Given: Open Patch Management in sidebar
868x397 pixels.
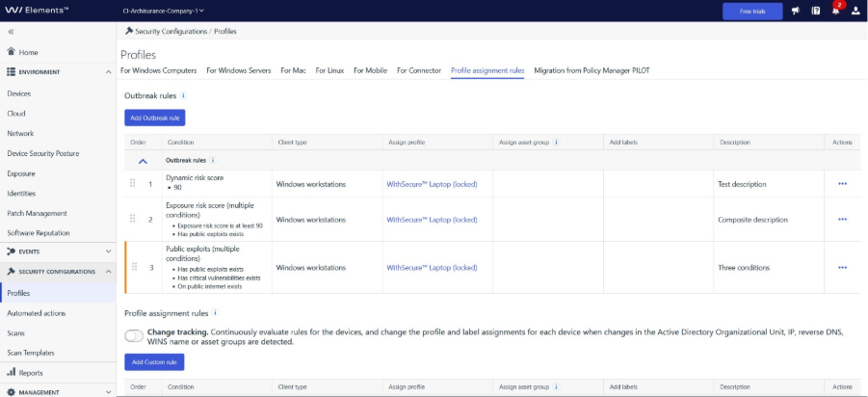Looking at the screenshot, I should [x=37, y=213].
